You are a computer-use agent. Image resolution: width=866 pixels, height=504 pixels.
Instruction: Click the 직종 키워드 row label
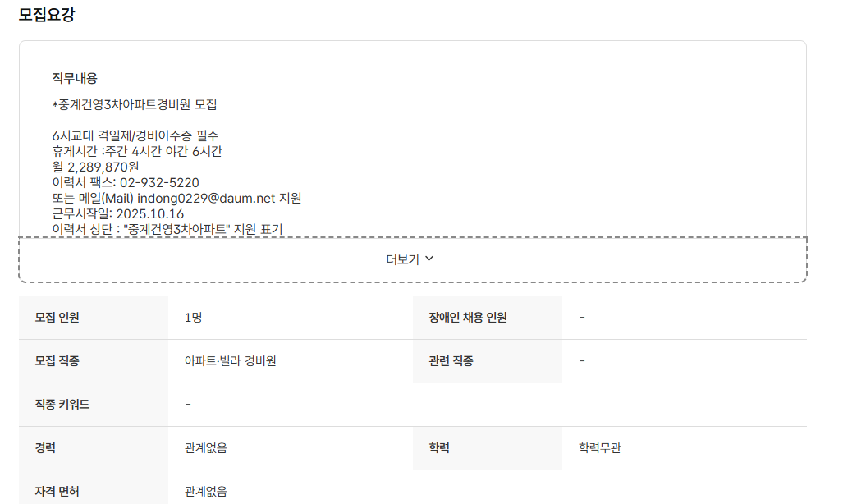click(62, 404)
